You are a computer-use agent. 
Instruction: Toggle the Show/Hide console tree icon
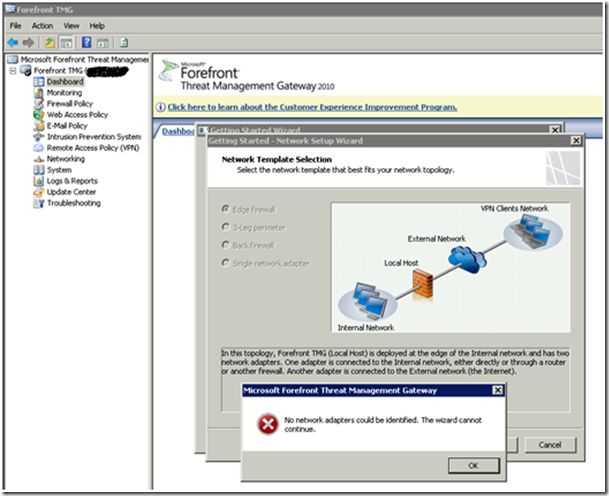tap(66, 43)
